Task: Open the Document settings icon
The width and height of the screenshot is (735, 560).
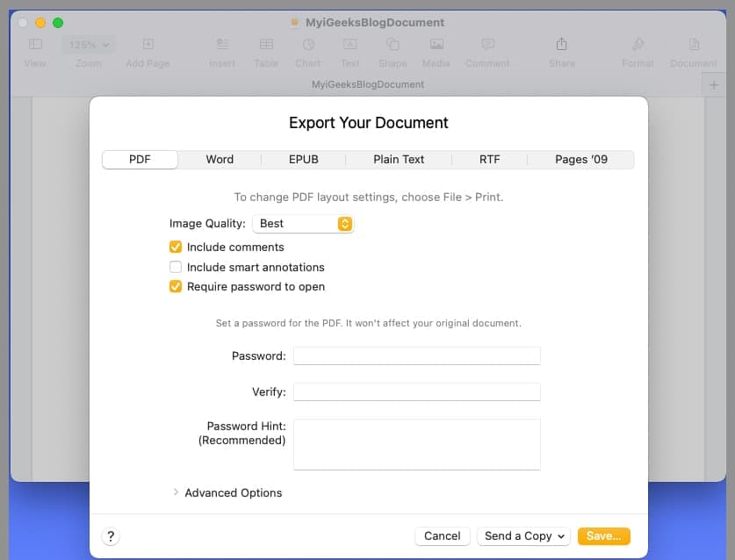Action: pos(694,44)
